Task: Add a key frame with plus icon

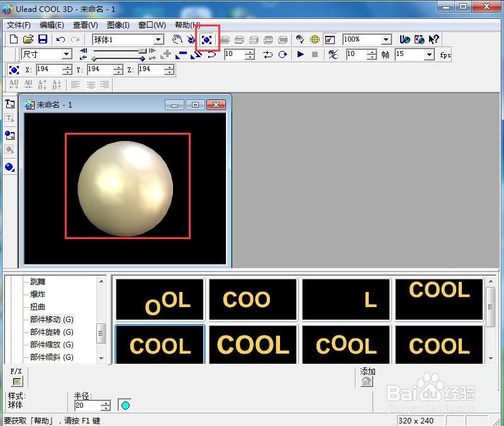Action: click(x=166, y=54)
